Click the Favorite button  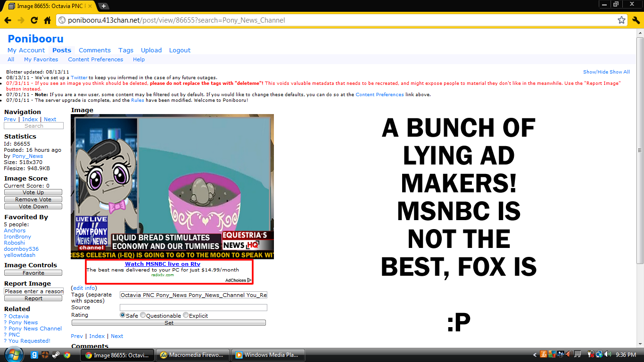coord(33,273)
